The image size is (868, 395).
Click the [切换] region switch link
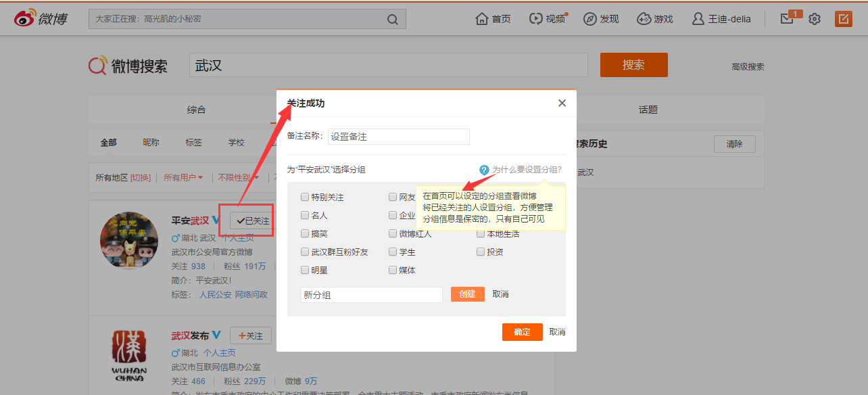point(141,178)
